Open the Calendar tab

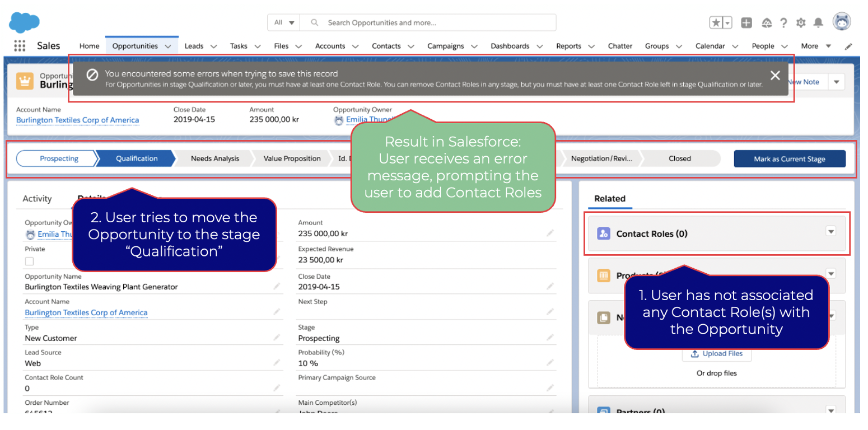[x=710, y=46]
